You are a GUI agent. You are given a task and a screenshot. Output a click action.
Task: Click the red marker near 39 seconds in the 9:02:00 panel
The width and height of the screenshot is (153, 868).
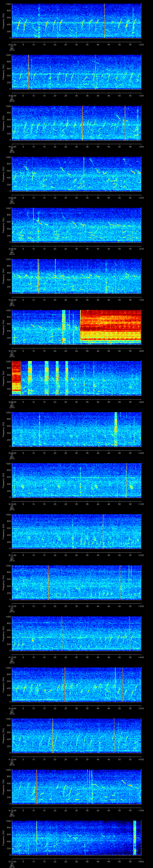point(95,72)
